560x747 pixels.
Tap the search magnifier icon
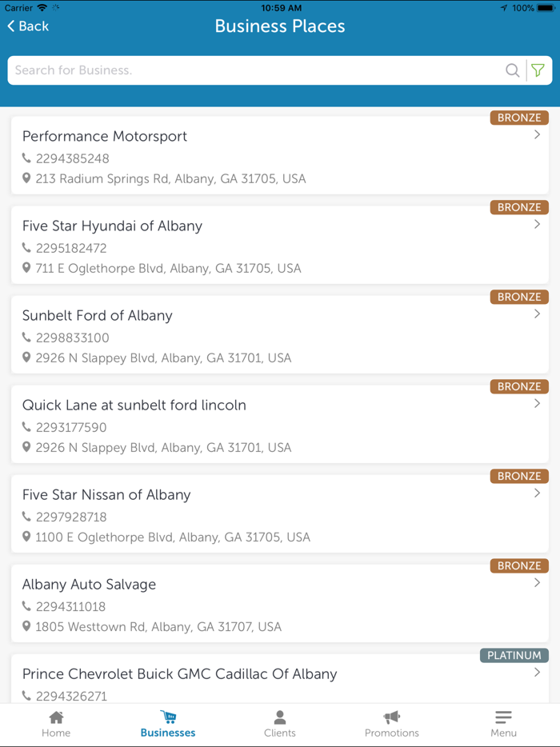point(512,70)
